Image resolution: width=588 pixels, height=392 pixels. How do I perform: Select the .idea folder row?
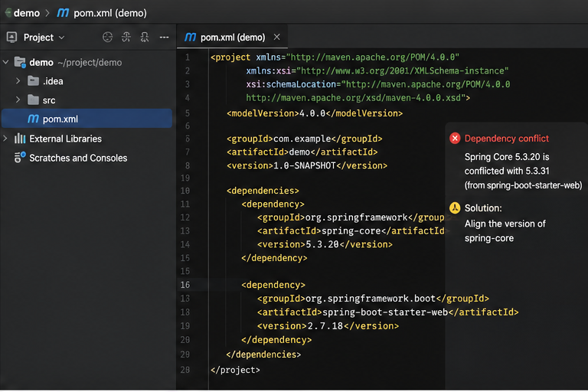pos(87,81)
